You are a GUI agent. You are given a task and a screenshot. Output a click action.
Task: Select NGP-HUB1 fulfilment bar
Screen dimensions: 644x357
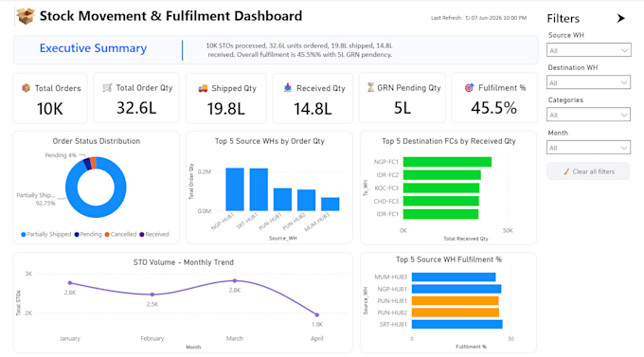coord(456,289)
